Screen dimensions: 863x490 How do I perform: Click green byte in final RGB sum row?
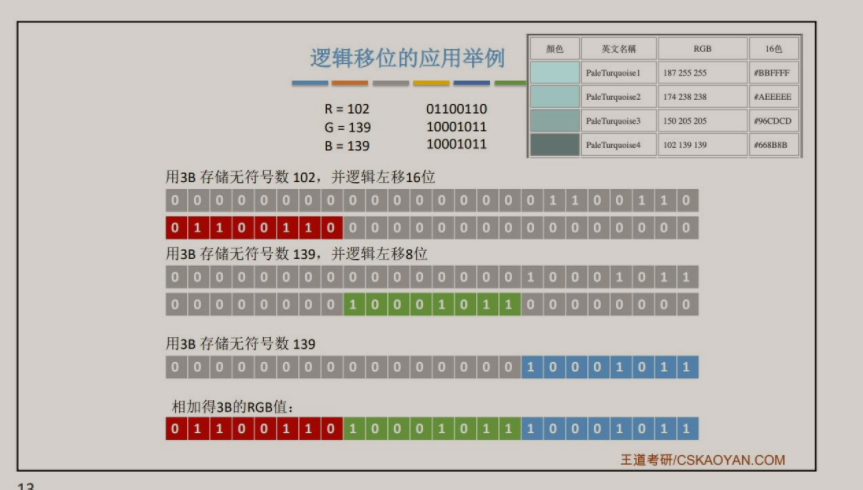click(432, 428)
